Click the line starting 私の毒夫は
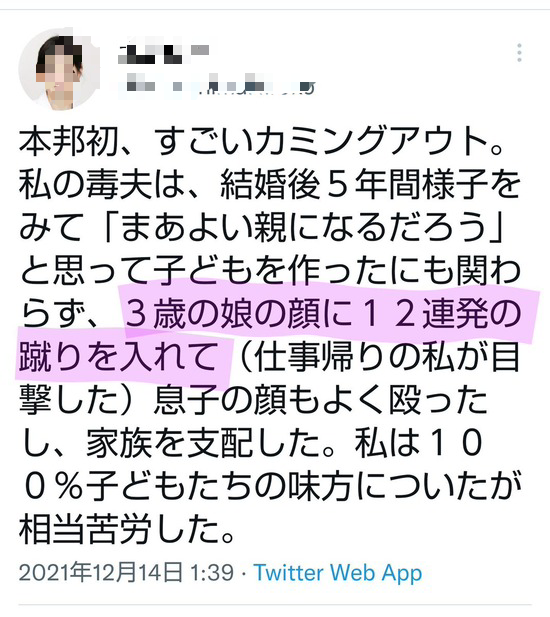550x617 pixels. 270,184
